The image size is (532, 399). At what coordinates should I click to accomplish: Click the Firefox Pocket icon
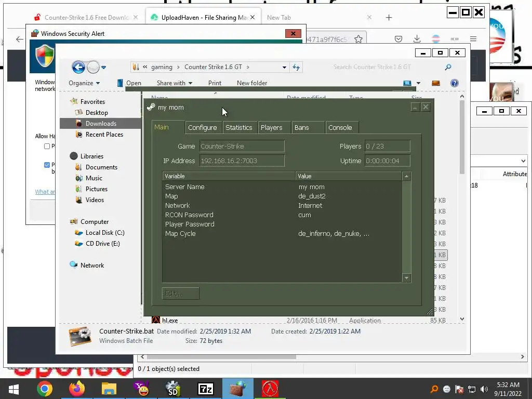(398, 39)
